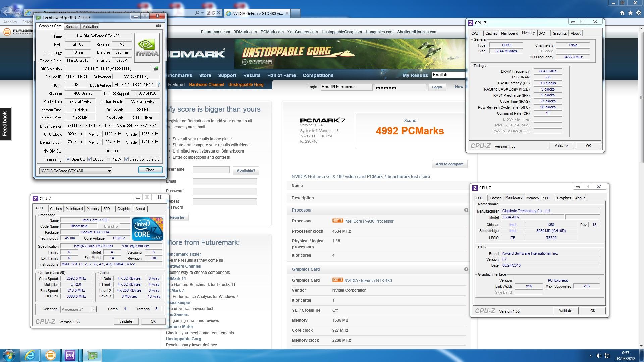The height and width of the screenshot is (362, 644).
Task: Open the Caches tab in the bottom-left CPU-Z
Action: pos(56,209)
